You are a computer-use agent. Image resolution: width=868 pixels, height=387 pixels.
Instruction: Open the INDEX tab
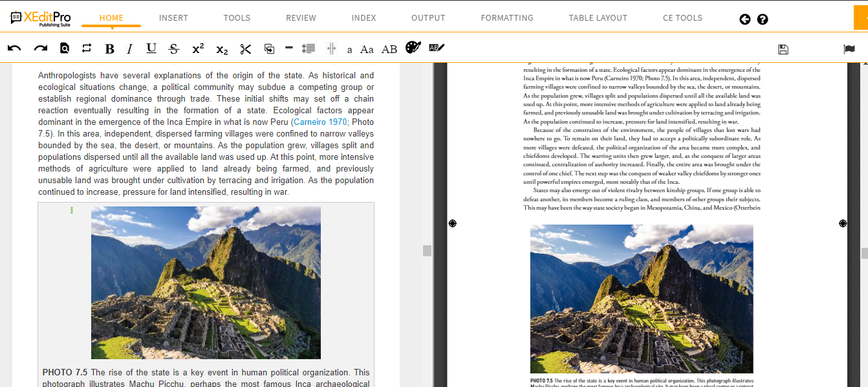click(363, 18)
